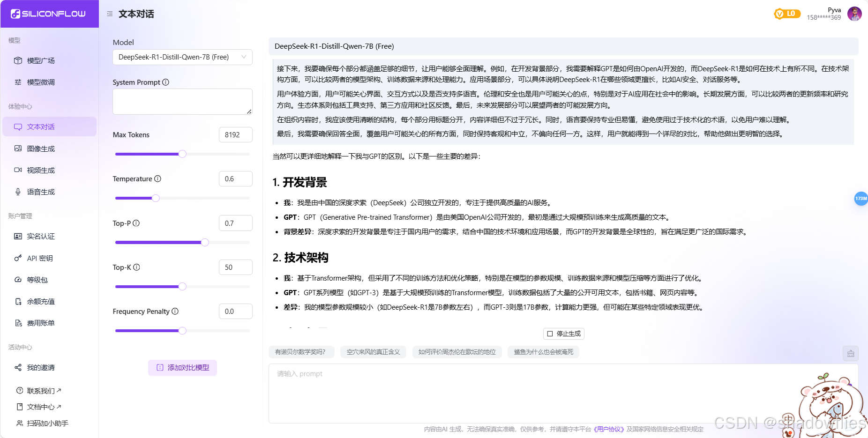
Task: Choose suggestion 鲨鱼为什么也会被淹死
Action: (x=543, y=352)
